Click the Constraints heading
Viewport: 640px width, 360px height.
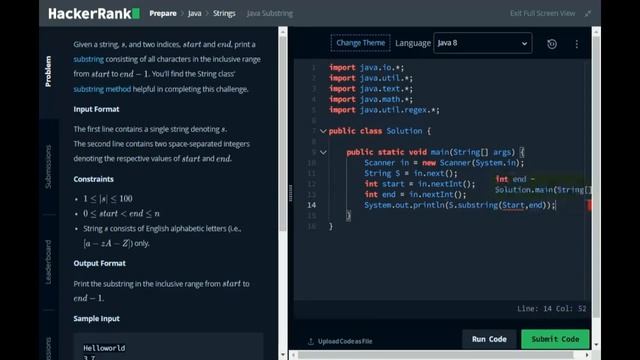coord(93,179)
